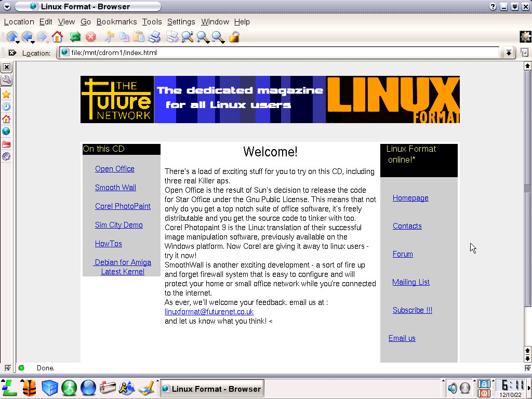Open the Back button history dropdown arrow
The width and height of the screenshot is (532, 399).
(x=33, y=41)
